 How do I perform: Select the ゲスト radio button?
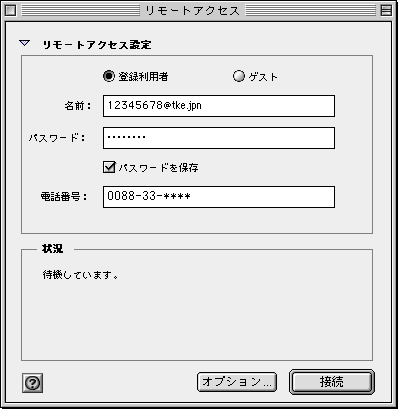pyautogui.click(x=239, y=76)
